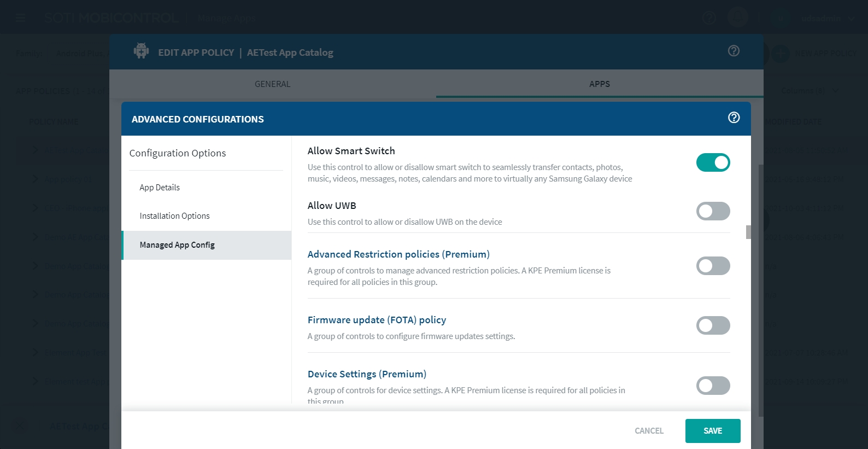Open help for Advanced Configurations panel
This screenshot has width=868, height=449.
click(x=734, y=118)
